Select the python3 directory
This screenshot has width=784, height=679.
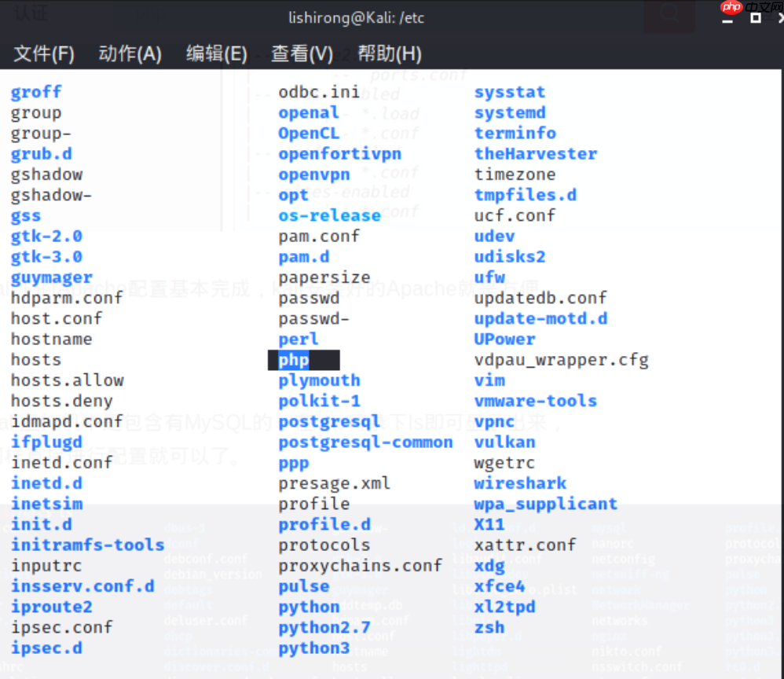[314, 648]
